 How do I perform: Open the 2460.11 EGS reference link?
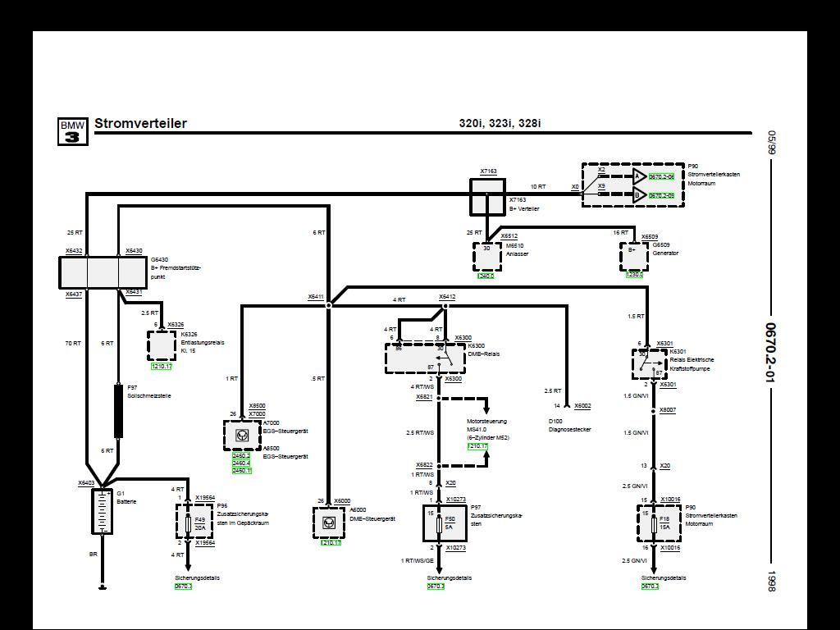(x=242, y=470)
